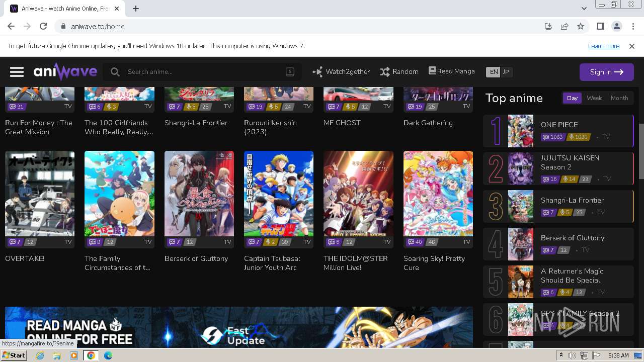
Task: Click the OVERTAKE! title text
Action: tap(25, 258)
